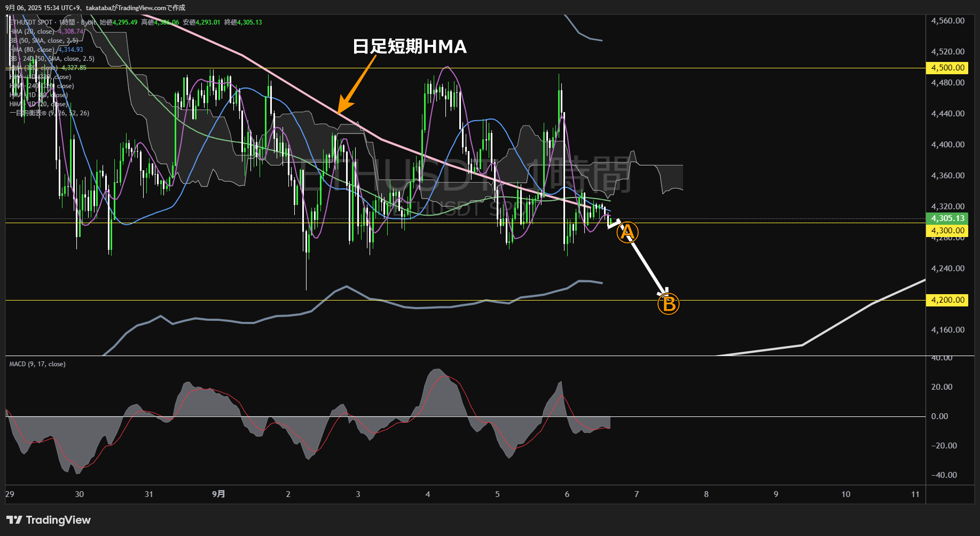This screenshot has width=980, height=536.
Task: Click date 30 on the time axis
Action: click(79, 494)
